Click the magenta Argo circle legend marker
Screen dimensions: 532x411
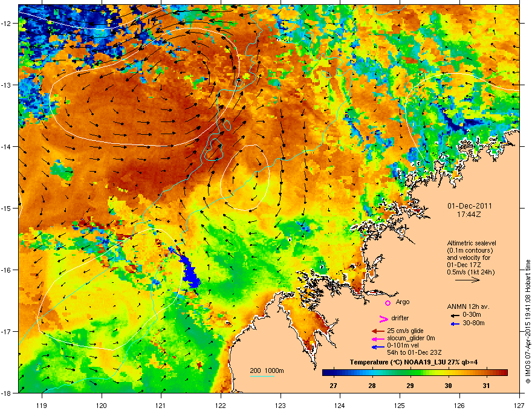point(388,303)
